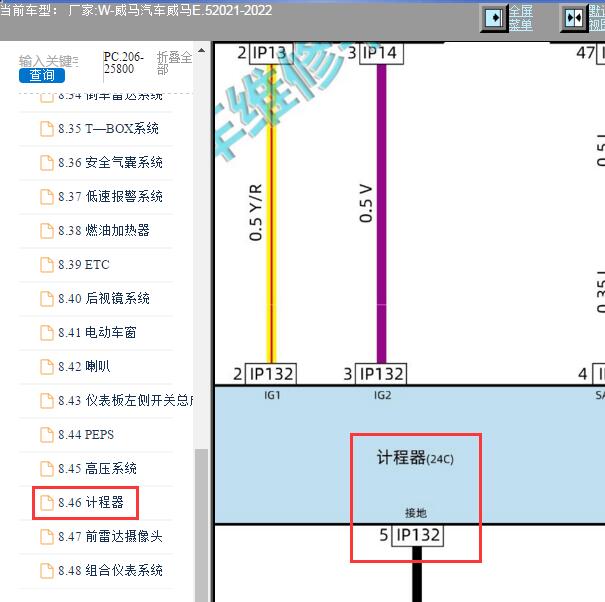Open the 全屏菜单 link
The image size is (605, 602).
pyautogui.click(x=521, y=18)
